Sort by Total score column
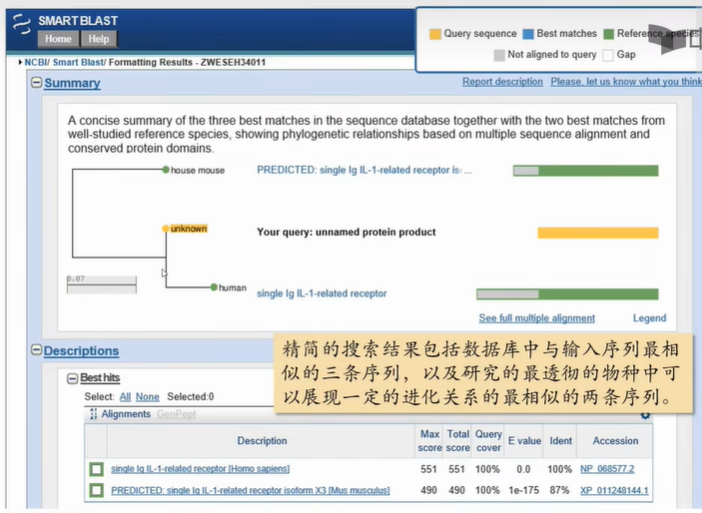 pos(458,441)
